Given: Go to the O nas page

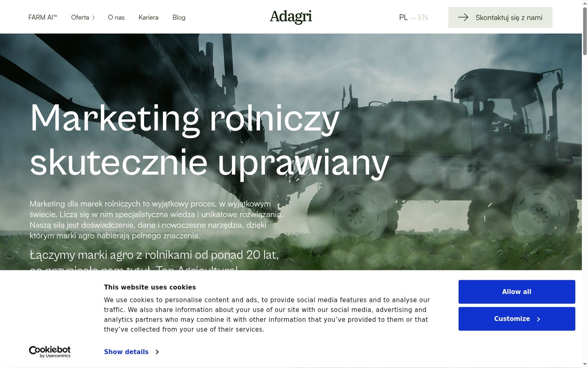Looking at the screenshot, I should coord(116,17).
